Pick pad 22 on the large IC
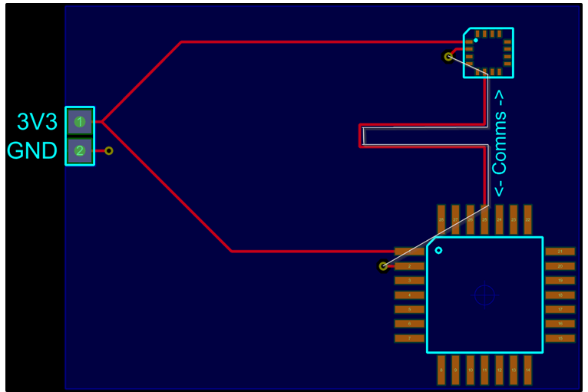 coord(527,219)
